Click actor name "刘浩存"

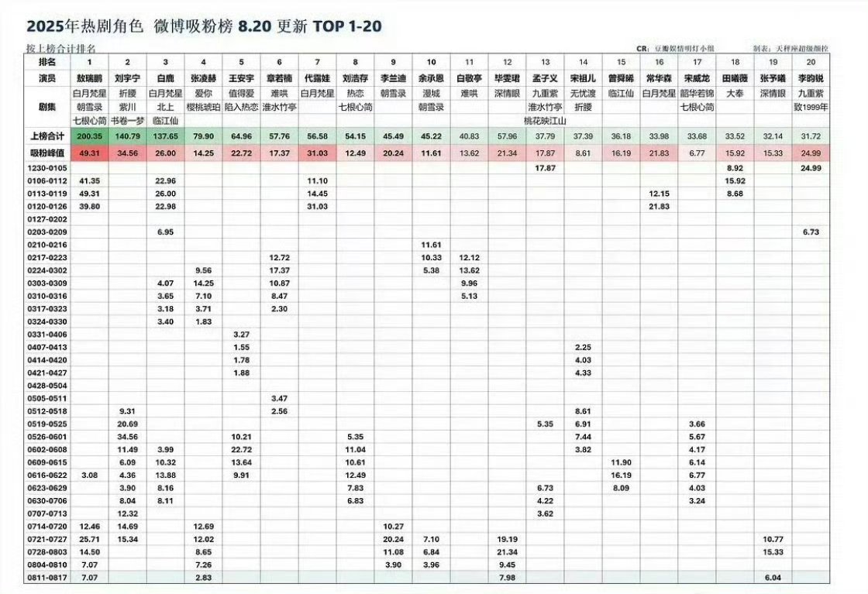356,78
